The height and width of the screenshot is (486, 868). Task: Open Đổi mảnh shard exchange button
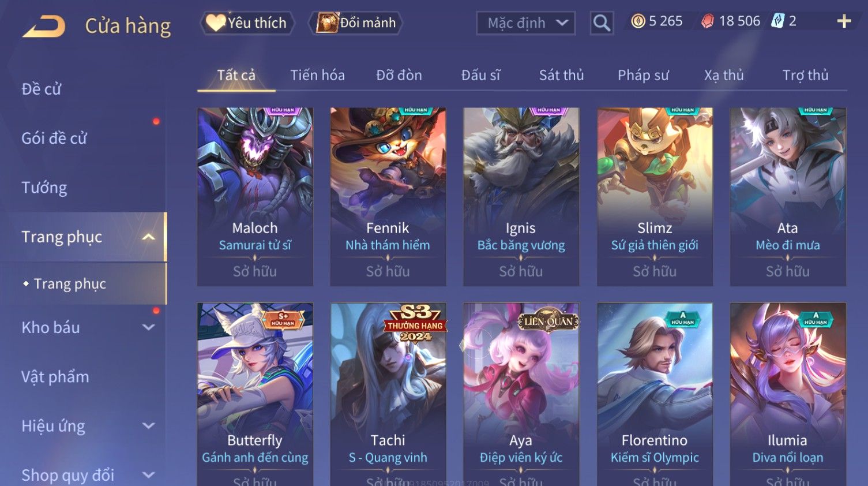click(x=356, y=23)
